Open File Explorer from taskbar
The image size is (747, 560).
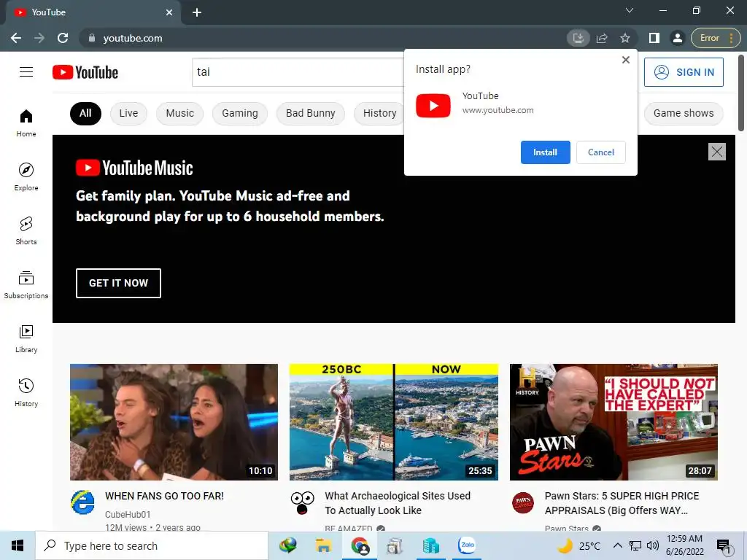click(323, 545)
